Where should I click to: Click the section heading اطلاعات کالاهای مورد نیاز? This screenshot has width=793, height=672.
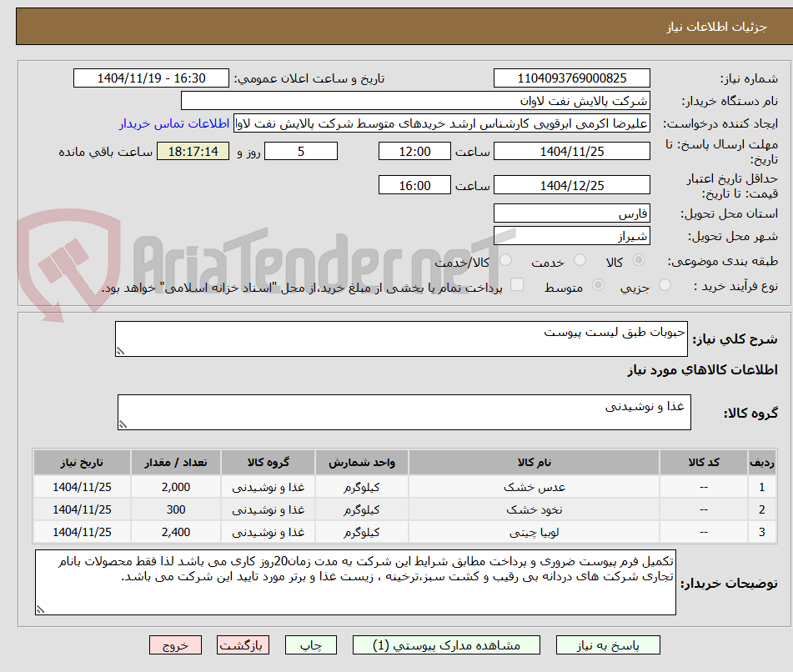[702, 369]
